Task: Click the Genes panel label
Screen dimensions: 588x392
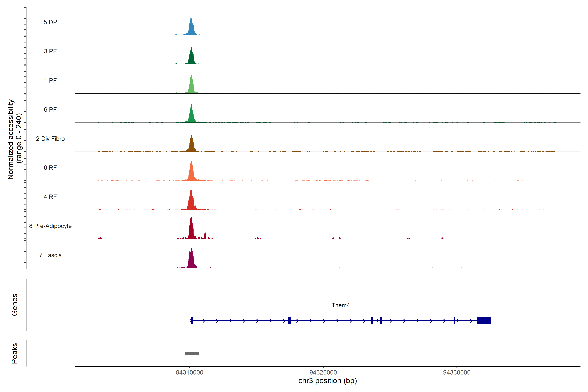Action: click(x=15, y=305)
